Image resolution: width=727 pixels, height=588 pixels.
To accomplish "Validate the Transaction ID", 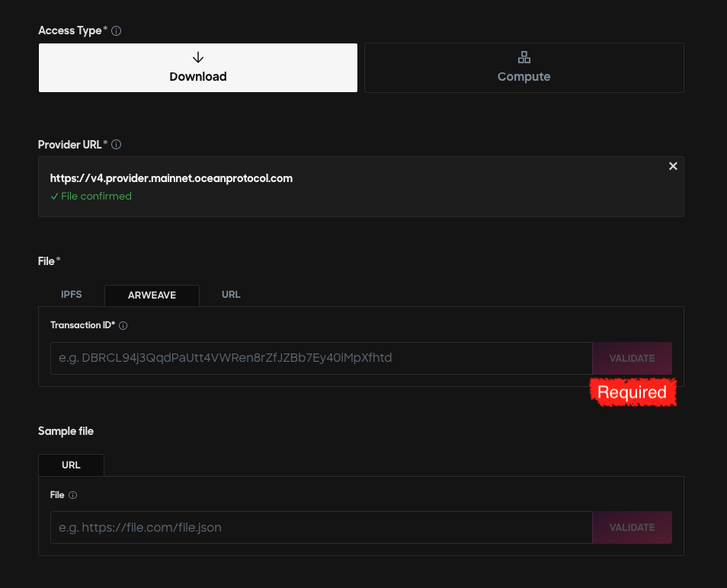I will click(632, 358).
